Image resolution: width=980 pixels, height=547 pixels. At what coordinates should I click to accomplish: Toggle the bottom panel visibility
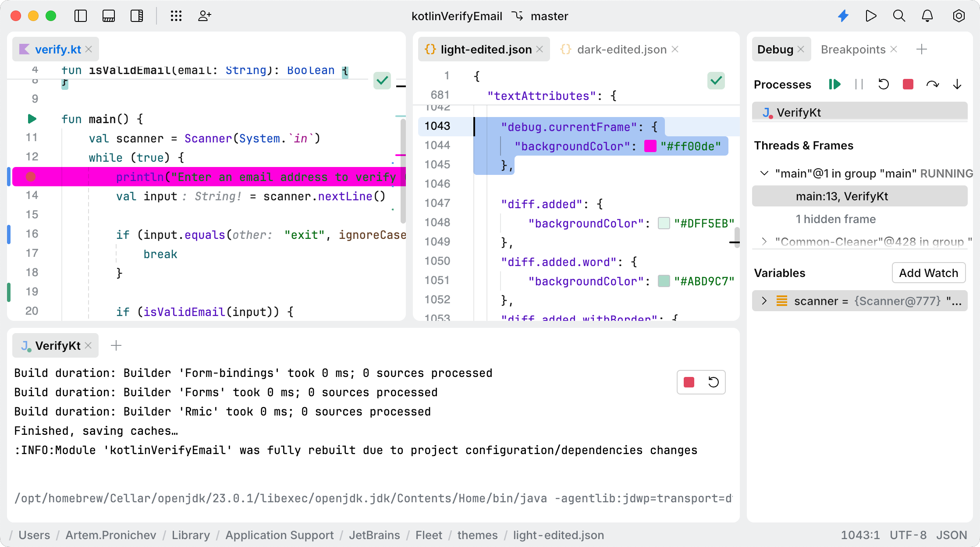point(109,16)
